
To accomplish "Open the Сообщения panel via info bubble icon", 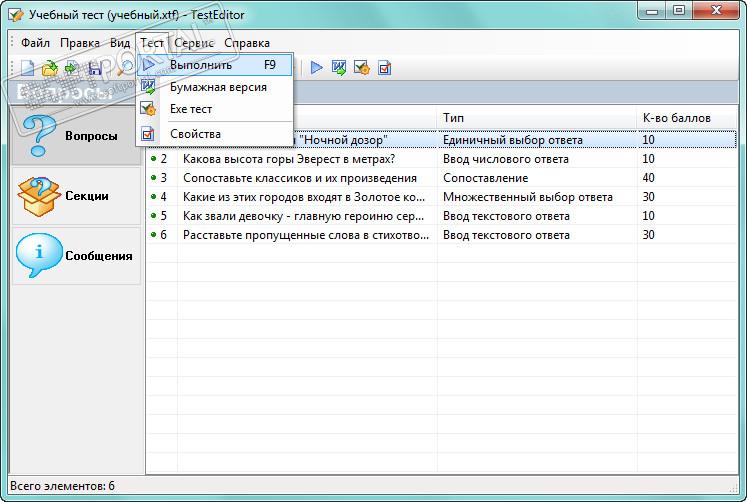I will point(39,255).
